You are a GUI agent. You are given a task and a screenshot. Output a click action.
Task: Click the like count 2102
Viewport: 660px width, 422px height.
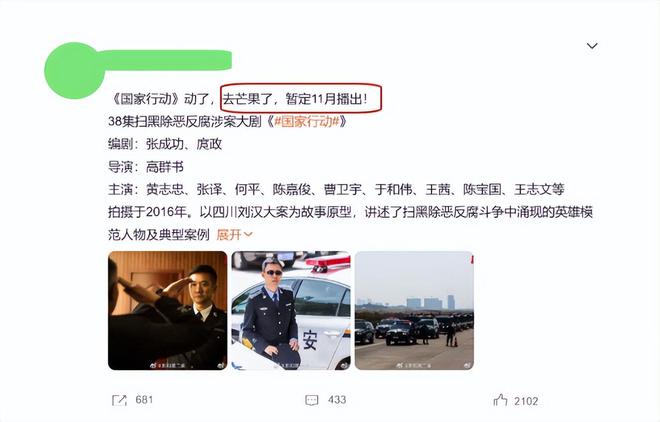(526, 401)
